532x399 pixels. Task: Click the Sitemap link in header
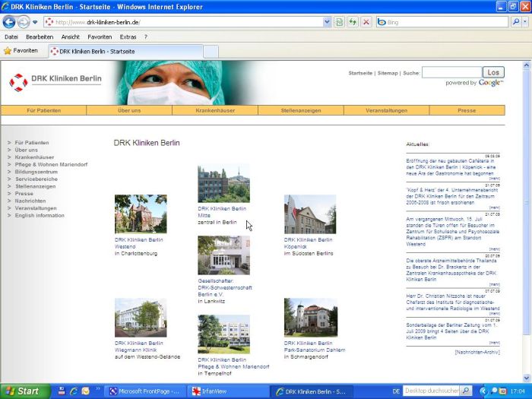pos(388,73)
